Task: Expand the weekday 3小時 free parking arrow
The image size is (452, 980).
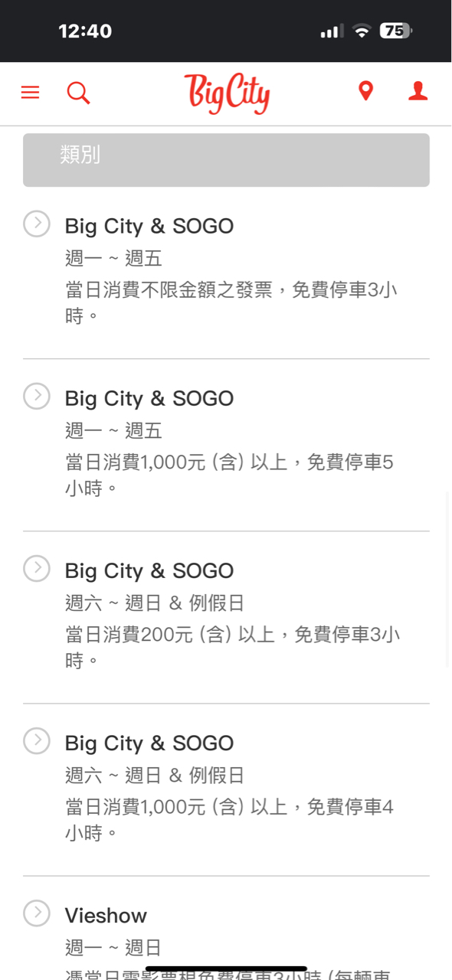Action: [36, 224]
